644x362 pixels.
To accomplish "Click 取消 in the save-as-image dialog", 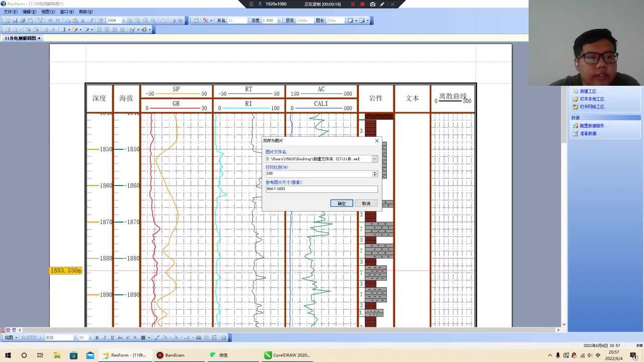I will [366, 203].
